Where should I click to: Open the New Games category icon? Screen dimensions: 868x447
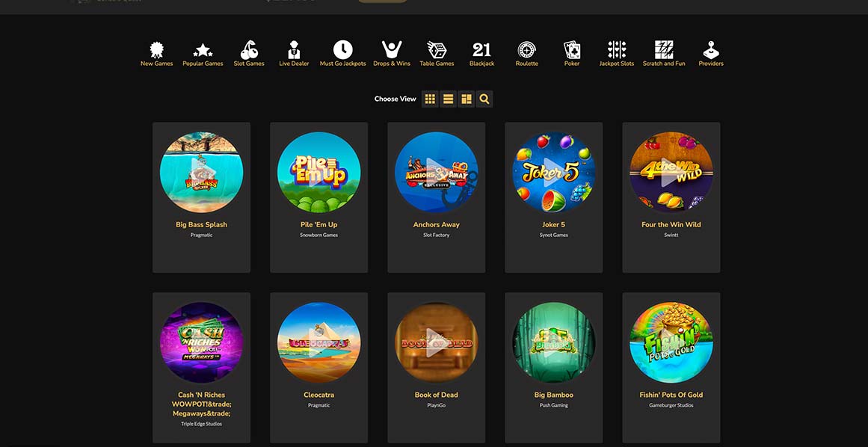click(x=157, y=50)
